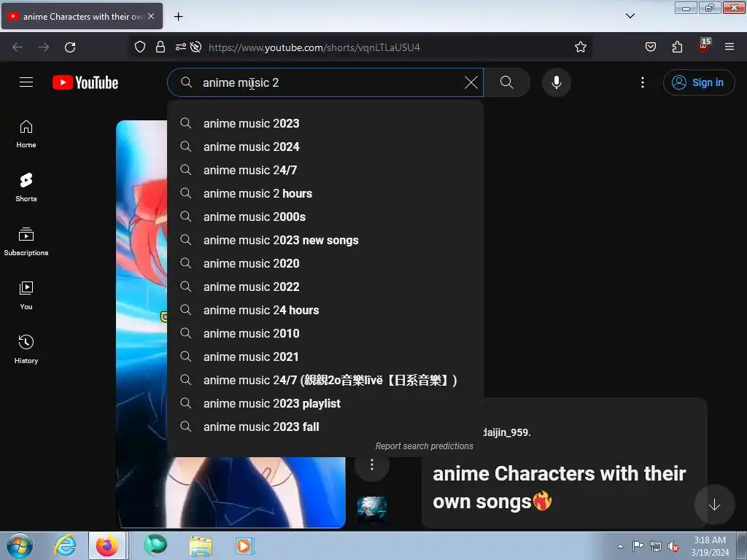Viewport: 747px width, 560px height.
Task: Clear the search box with the X icon
Action: [x=471, y=82]
